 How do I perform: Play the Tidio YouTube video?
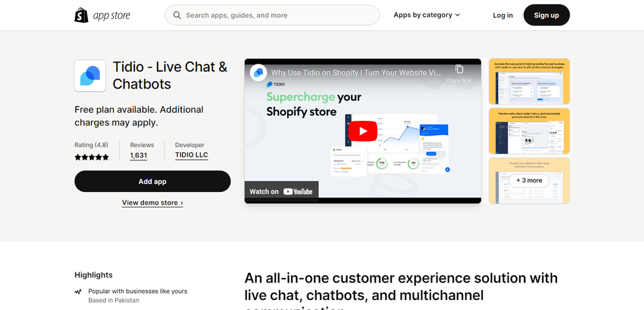click(363, 131)
